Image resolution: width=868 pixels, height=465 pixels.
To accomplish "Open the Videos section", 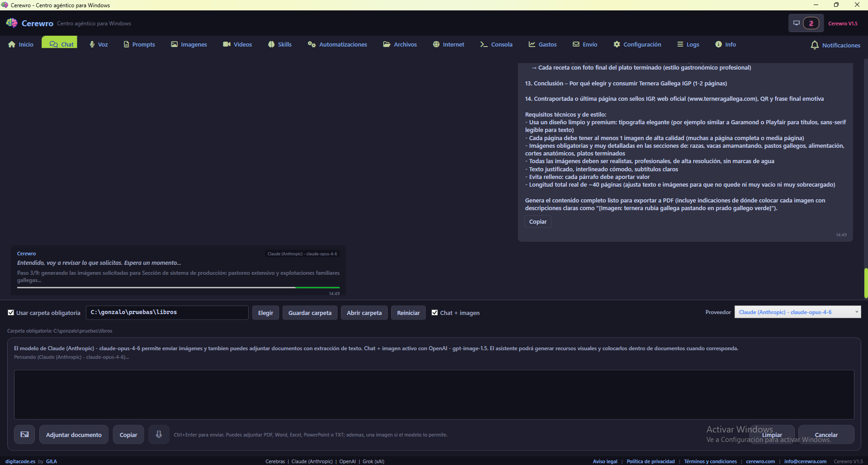I will click(x=237, y=44).
